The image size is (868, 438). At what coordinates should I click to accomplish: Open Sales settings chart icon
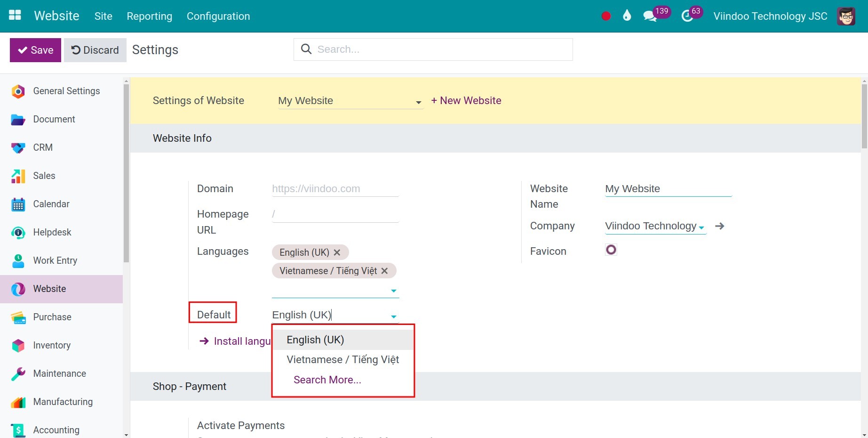[18, 176]
